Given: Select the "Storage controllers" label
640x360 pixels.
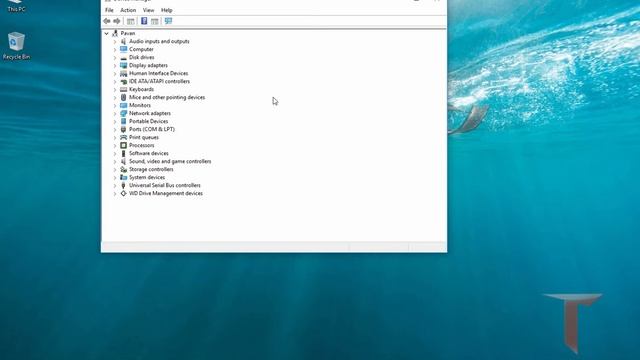Looking at the screenshot, I should click(x=151, y=169).
